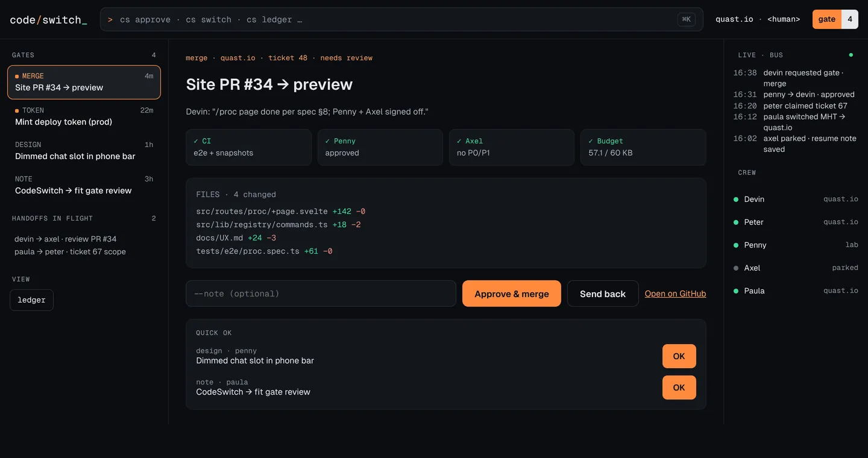The width and height of the screenshot is (868, 458).
Task: Click the Approve & merge button
Action: 512,293
